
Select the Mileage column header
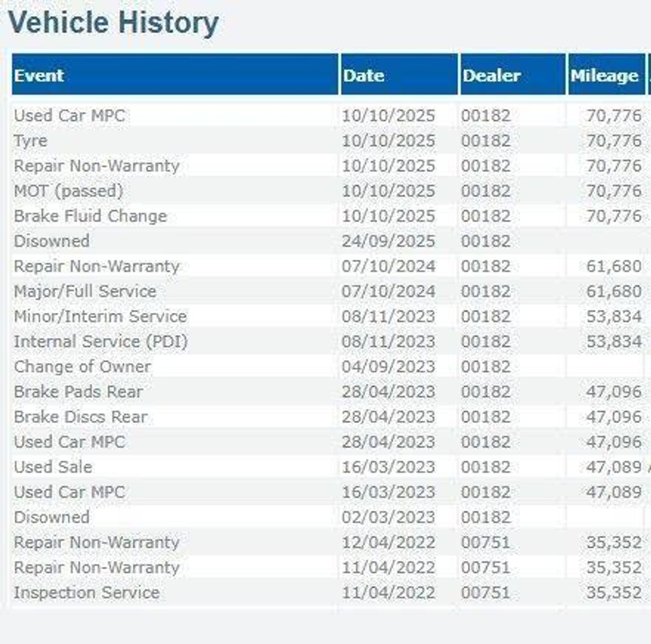pyautogui.click(x=604, y=76)
